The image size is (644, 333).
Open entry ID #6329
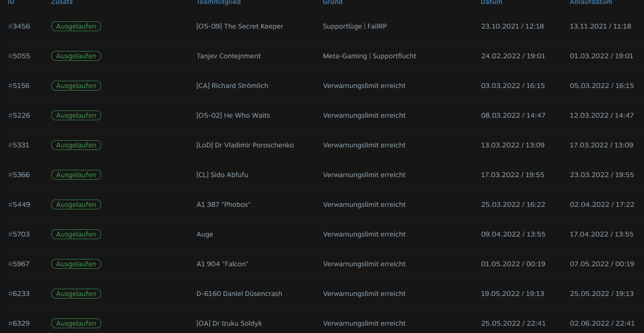pos(19,323)
